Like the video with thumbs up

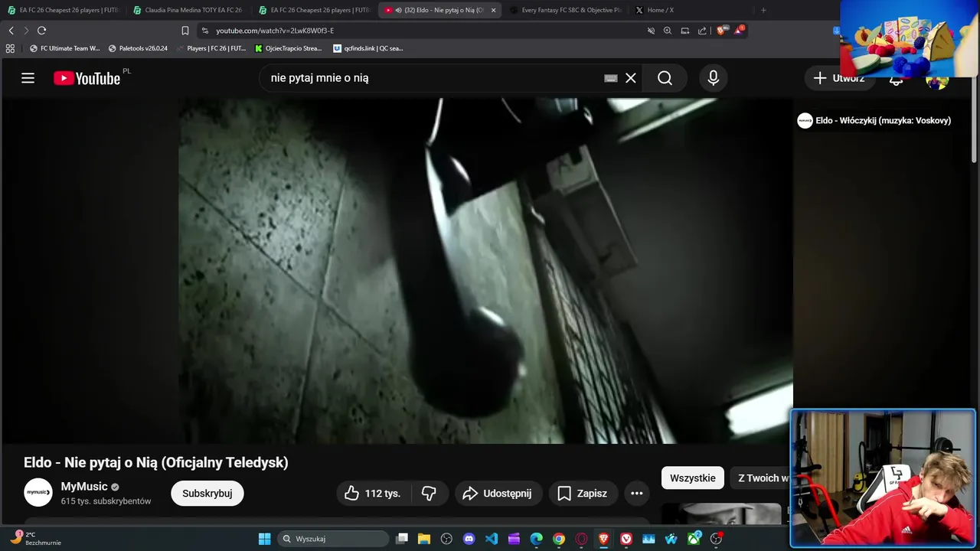pos(374,494)
